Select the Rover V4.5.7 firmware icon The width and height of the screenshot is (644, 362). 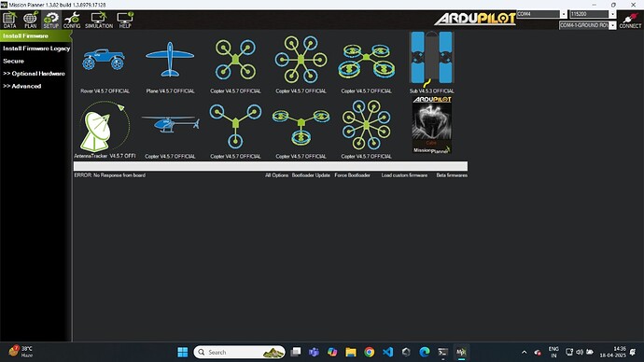(x=103, y=60)
